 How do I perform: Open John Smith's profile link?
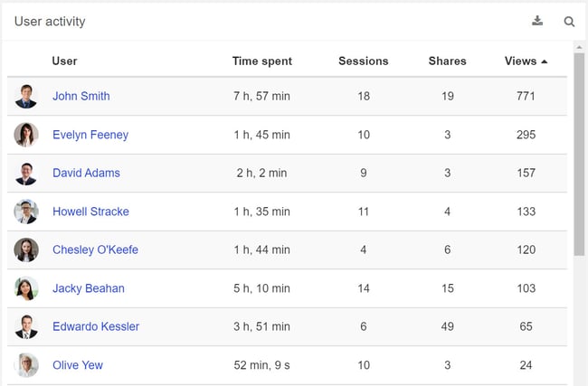click(81, 97)
